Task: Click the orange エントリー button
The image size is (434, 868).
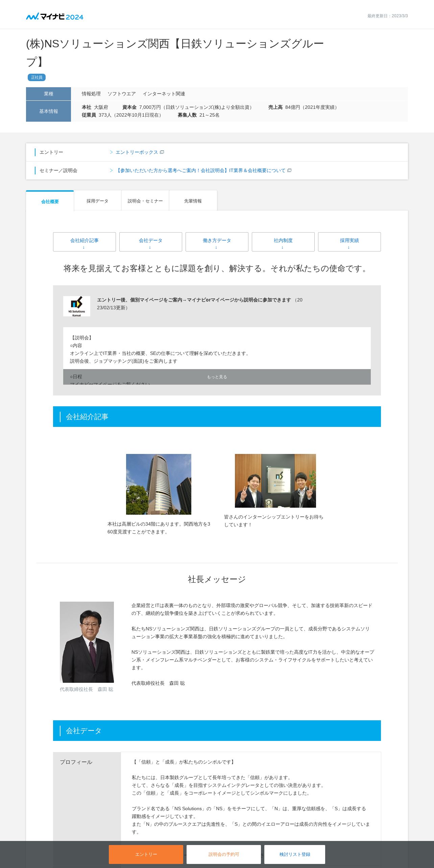Action: click(x=146, y=854)
